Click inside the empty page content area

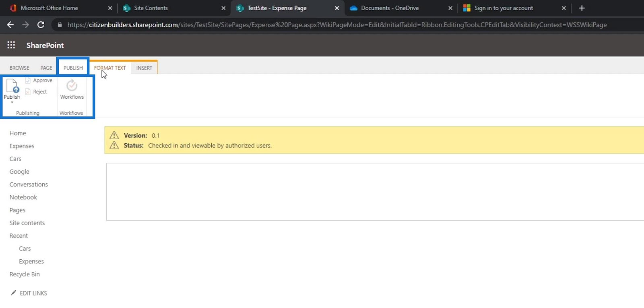(x=375, y=192)
